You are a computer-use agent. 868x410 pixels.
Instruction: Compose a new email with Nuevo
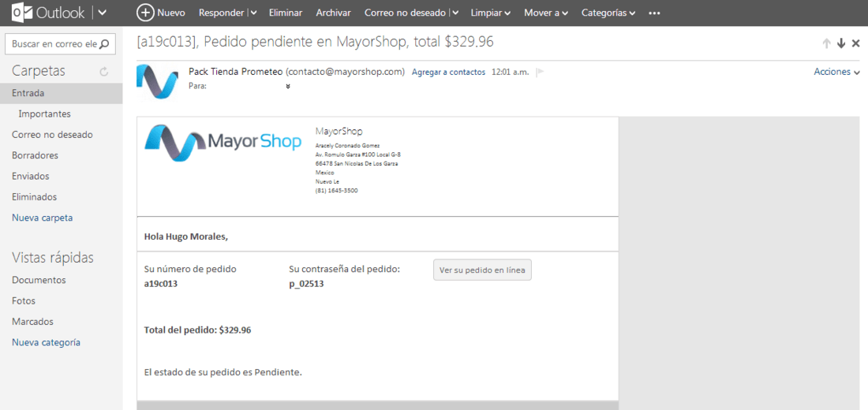point(160,13)
